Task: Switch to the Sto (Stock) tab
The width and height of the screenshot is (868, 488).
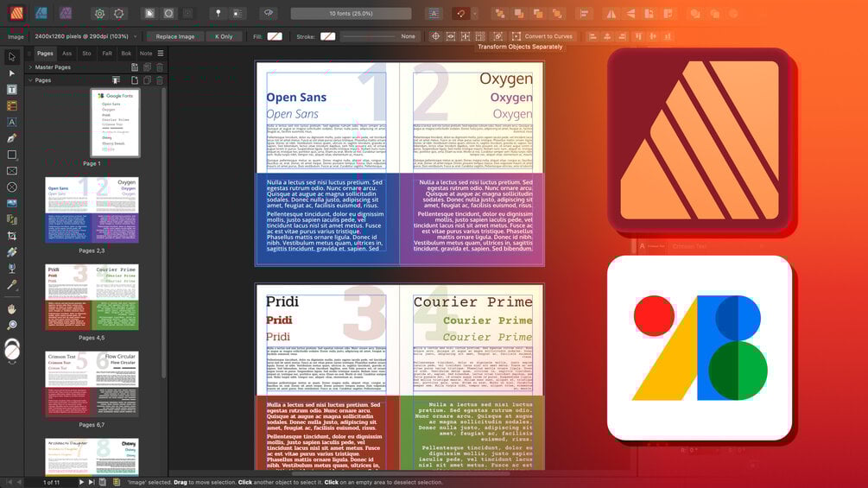Action: click(86, 53)
